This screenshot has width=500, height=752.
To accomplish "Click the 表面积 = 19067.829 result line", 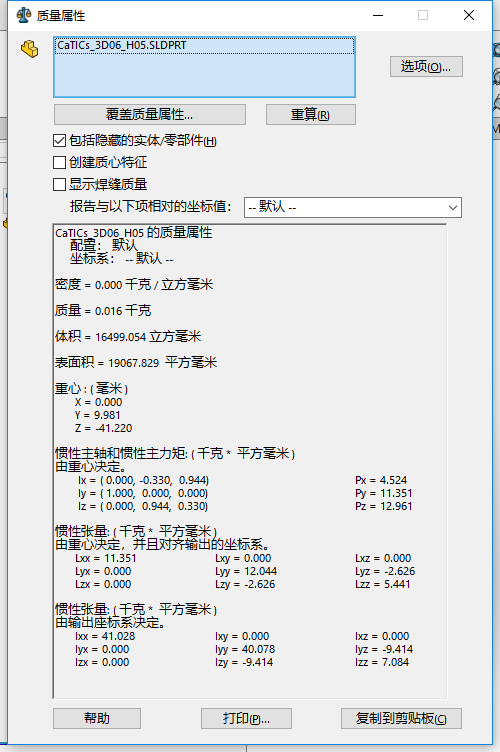I will [x=136, y=363].
